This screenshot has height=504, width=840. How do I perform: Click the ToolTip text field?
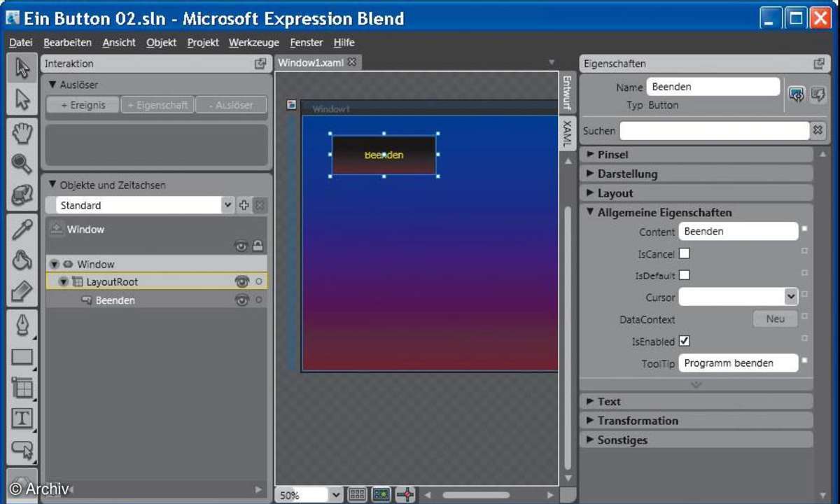coord(738,363)
